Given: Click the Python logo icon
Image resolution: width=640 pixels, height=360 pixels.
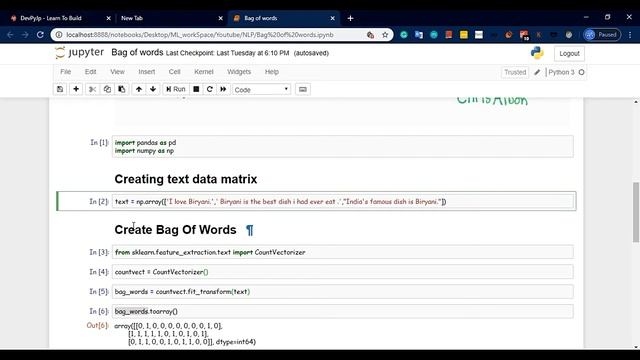Looking at the screenshot, I should (x=537, y=53).
